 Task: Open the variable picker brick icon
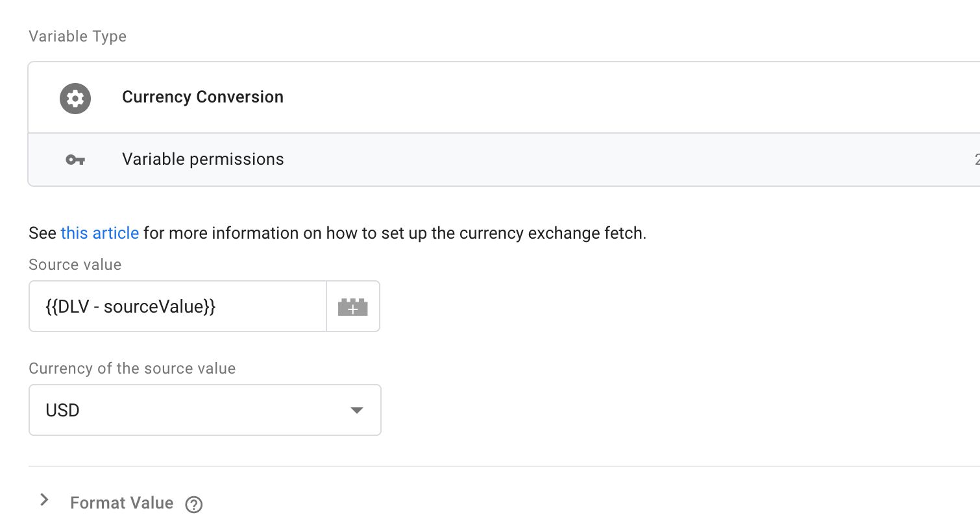point(352,307)
